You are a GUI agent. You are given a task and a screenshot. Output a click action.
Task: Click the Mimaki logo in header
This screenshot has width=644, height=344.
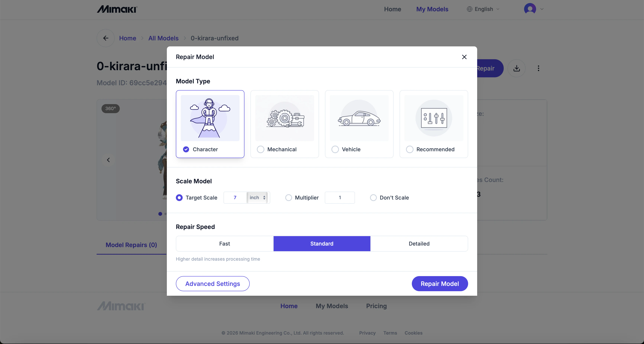(117, 9)
